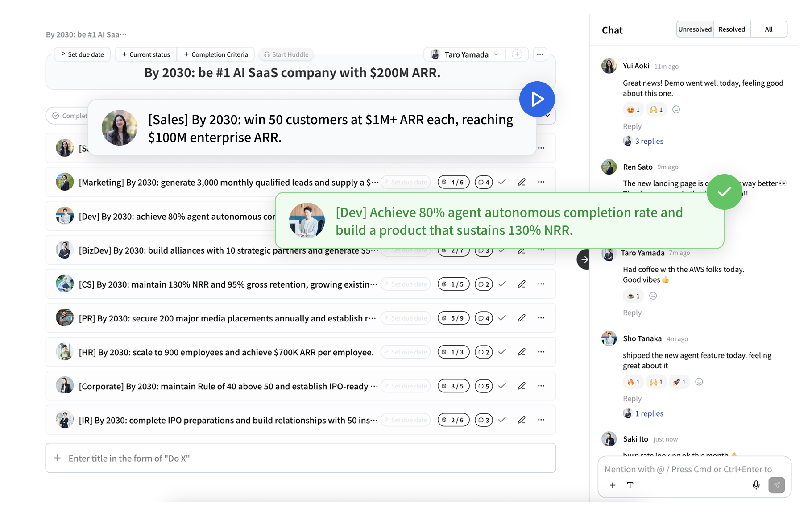Collapse chat panel with the arrow button
This screenshot has width=812, height=517.
pos(584,259)
